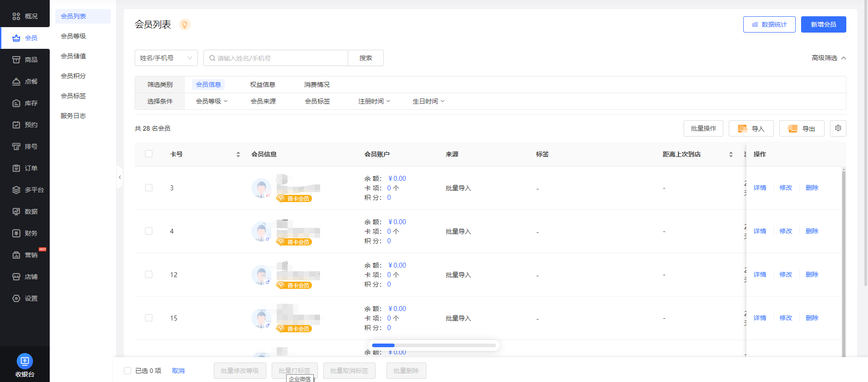Viewport: 868px width, 382px height.
Task: Click the lightbulb tip icon beside 会员列表
Action: (184, 24)
